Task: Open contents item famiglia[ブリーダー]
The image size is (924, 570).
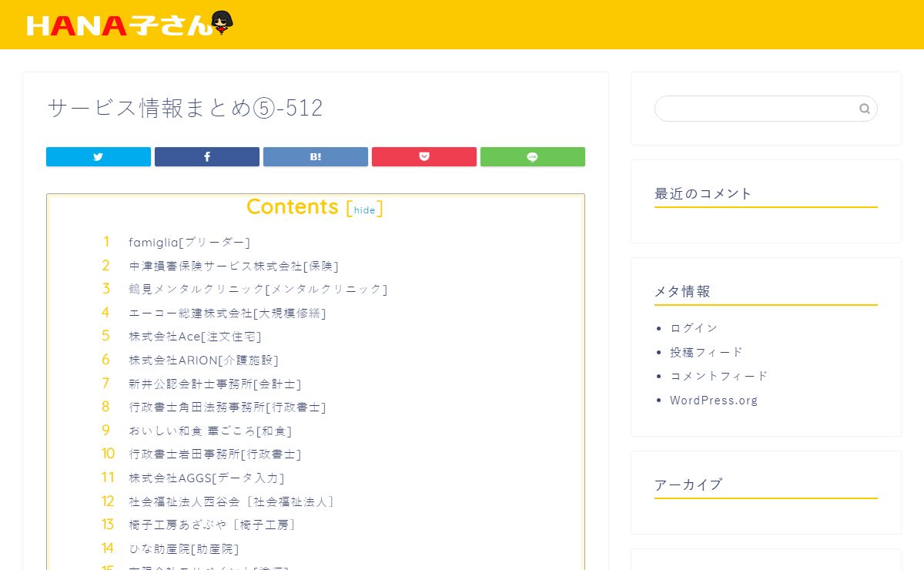Action: (189, 243)
